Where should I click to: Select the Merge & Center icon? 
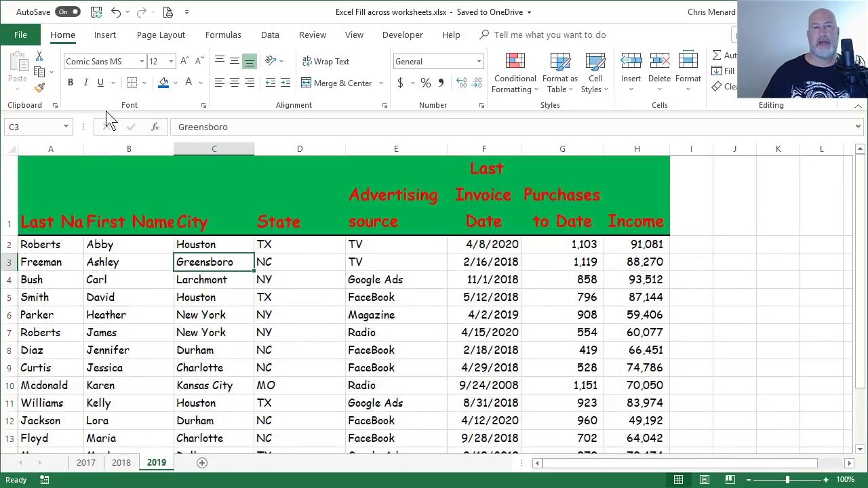(x=338, y=83)
